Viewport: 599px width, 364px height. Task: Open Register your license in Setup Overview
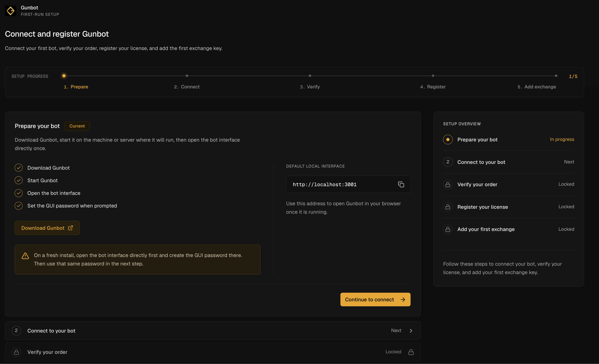click(509, 207)
